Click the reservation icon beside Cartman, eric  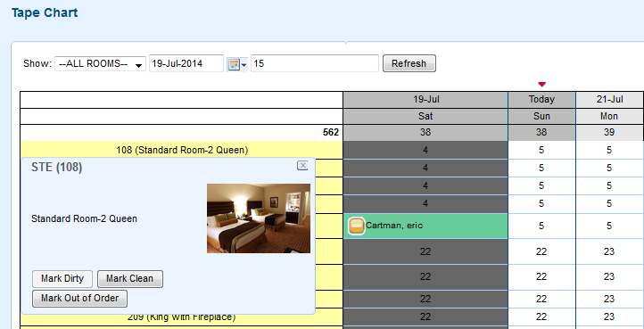357,226
